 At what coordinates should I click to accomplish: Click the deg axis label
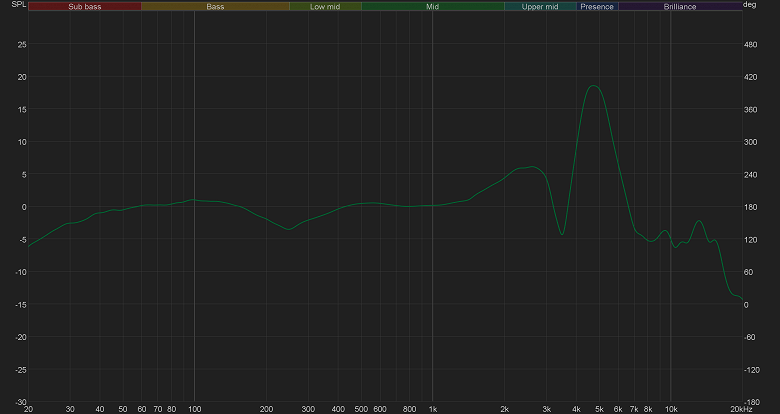(x=750, y=4)
